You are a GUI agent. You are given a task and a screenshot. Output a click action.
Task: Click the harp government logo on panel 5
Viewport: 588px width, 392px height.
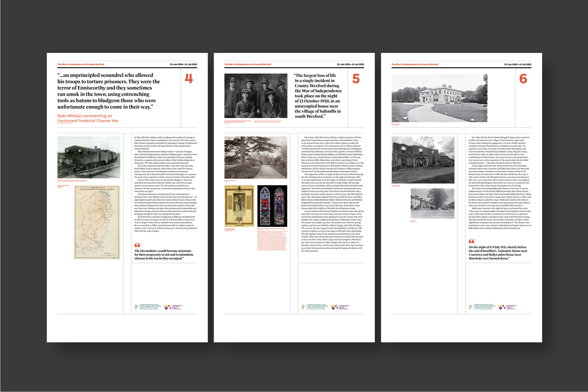click(303, 307)
